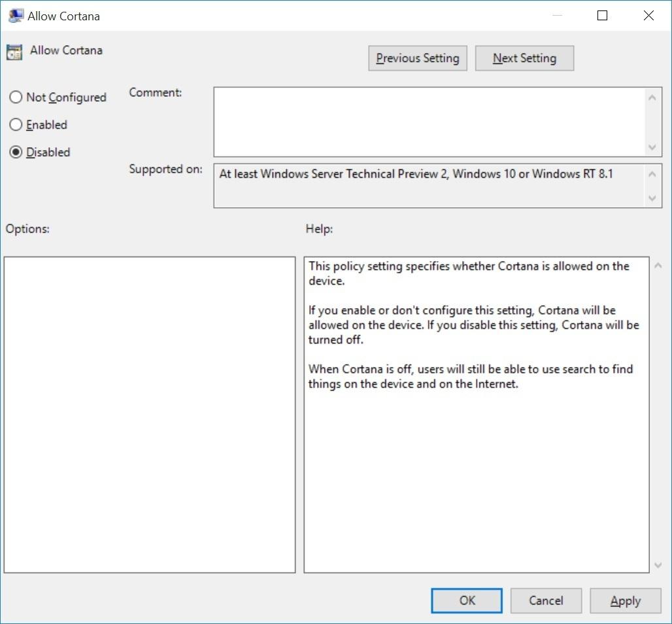Maximize the Allow Cortana window
672x624 pixels.
pos(602,16)
